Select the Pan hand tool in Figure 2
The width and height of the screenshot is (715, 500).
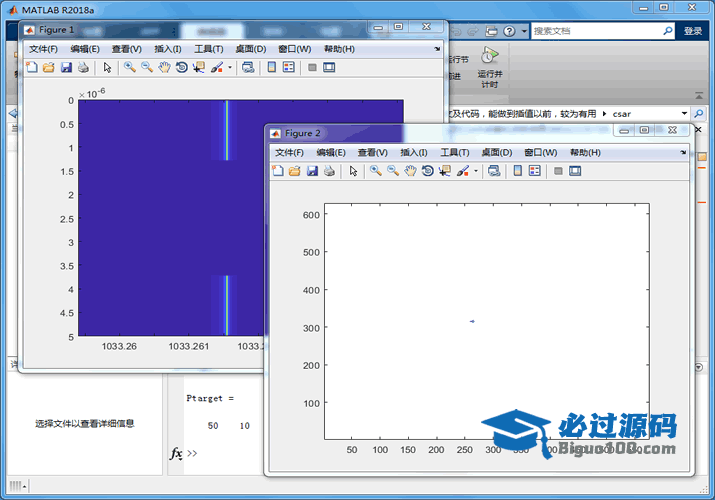pos(410,171)
